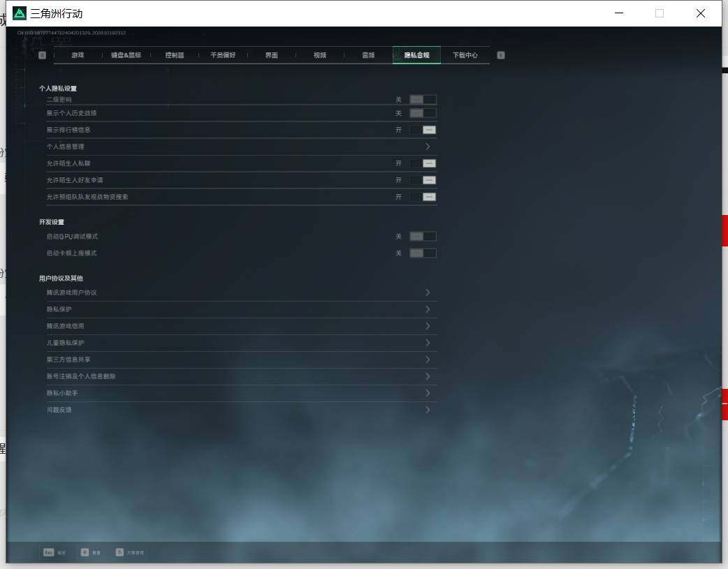Switch to the 游戏 tab

point(78,55)
